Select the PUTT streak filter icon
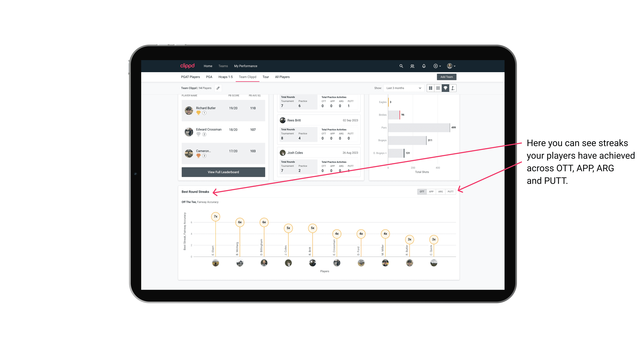The width and height of the screenshot is (644, 346). [x=451, y=192]
